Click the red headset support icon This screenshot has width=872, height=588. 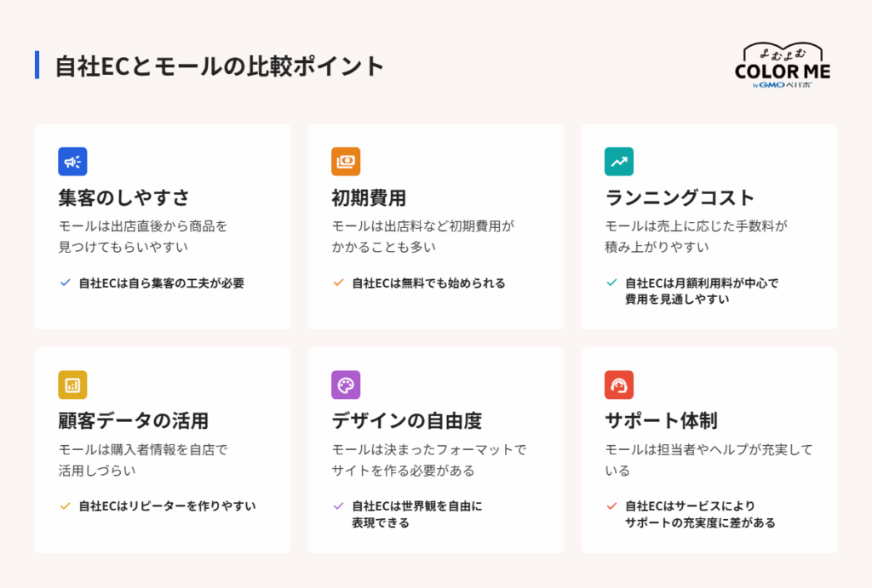pos(619,385)
